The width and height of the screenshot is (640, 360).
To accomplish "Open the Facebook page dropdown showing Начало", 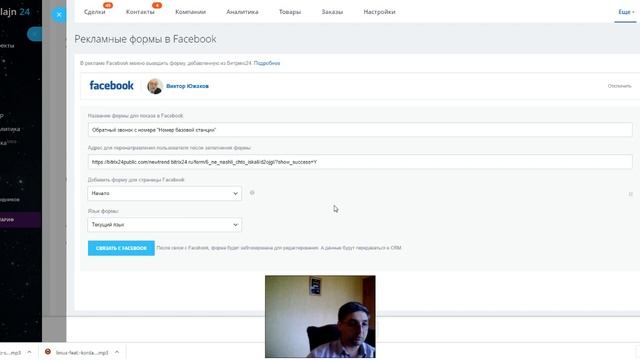I will [x=164, y=193].
